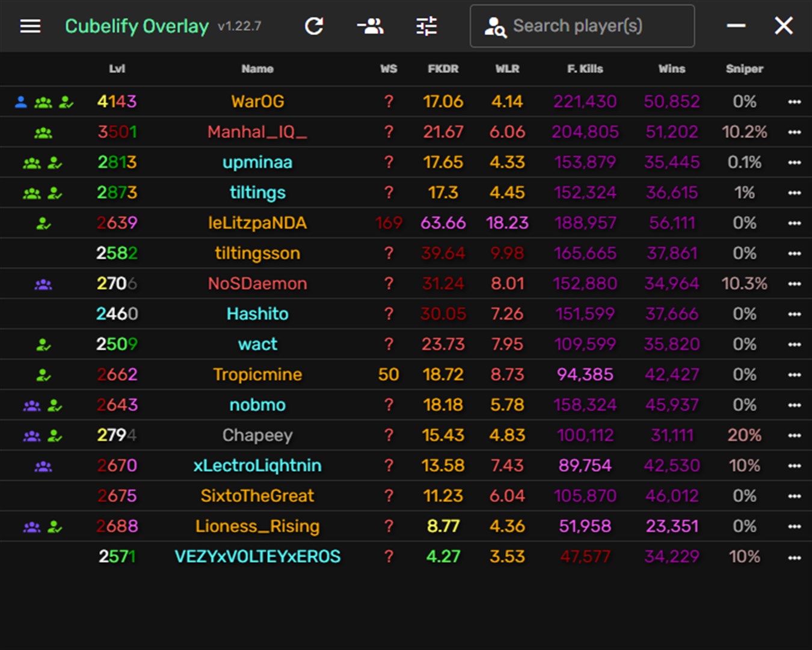Click the verified-user icon on Tropicmine row

coord(43,375)
